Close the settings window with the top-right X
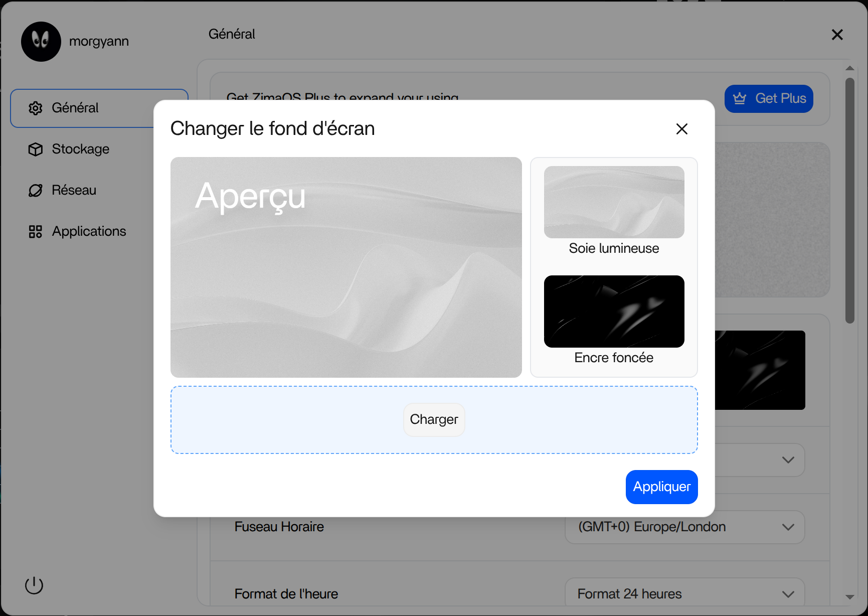The width and height of the screenshot is (868, 616). [837, 35]
